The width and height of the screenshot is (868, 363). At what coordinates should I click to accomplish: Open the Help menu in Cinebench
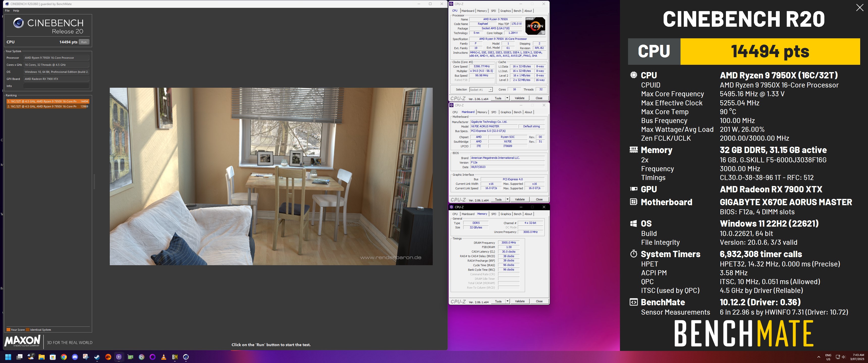click(x=16, y=11)
